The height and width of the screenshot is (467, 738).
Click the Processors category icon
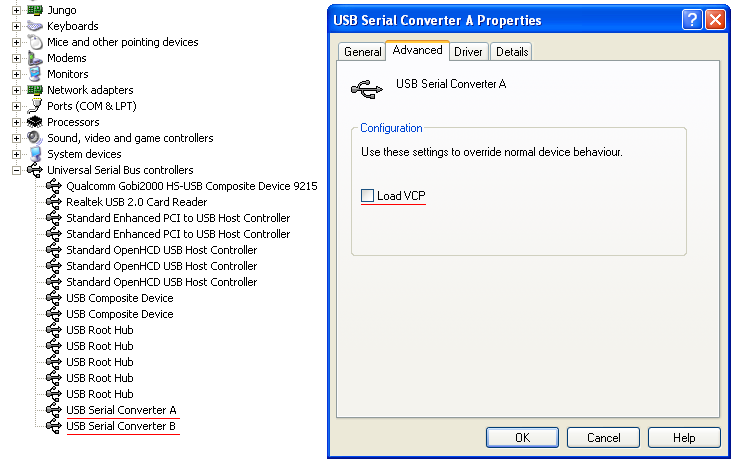(35, 122)
